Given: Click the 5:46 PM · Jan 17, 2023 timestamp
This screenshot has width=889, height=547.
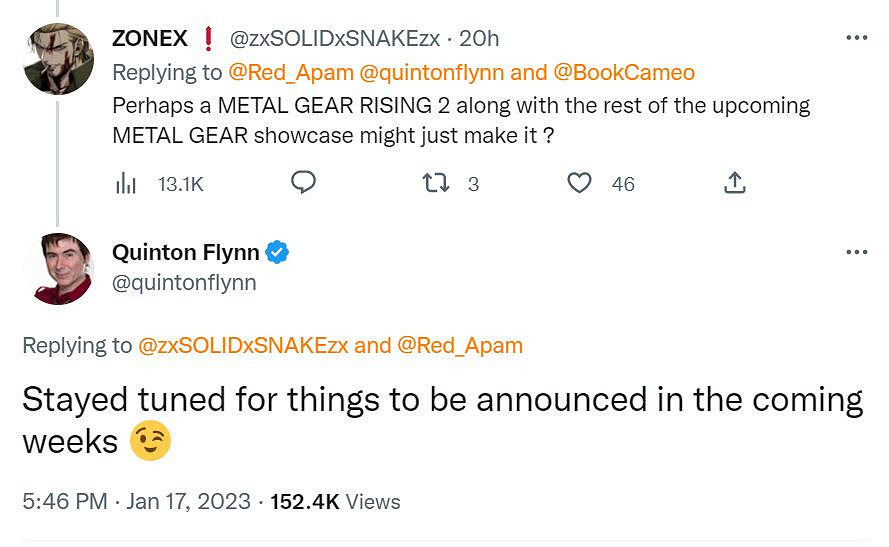Looking at the screenshot, I should 136,501.
